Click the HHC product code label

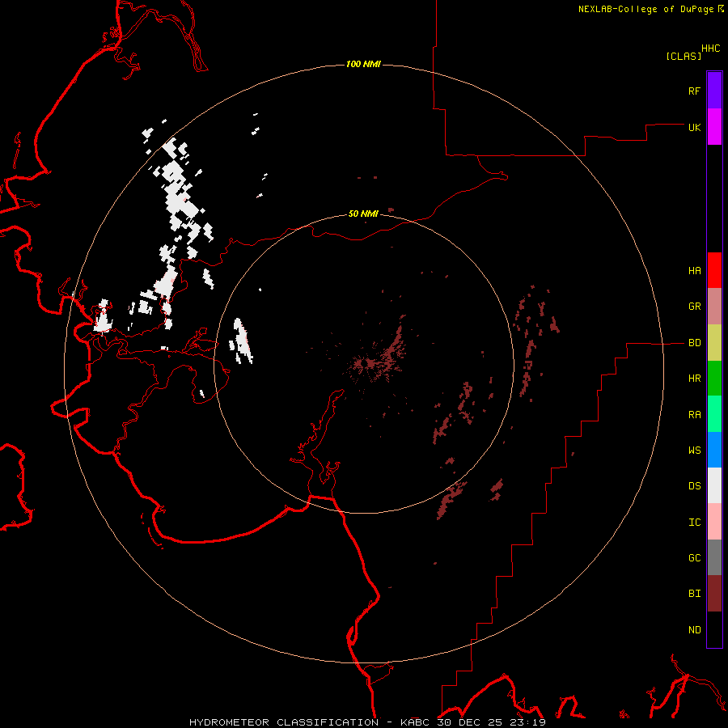[x=710, y=49]
